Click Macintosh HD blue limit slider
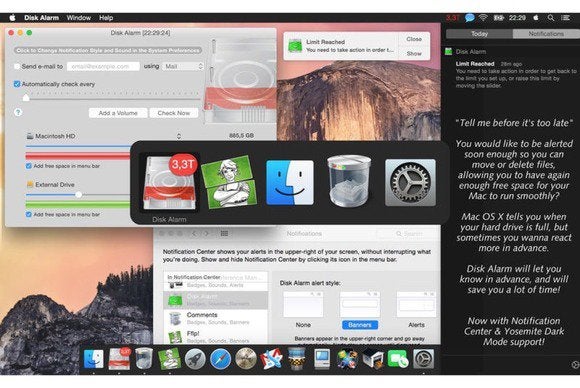Image resolution: width=580 pixels, height=388 pixels. tap(78, 146)
